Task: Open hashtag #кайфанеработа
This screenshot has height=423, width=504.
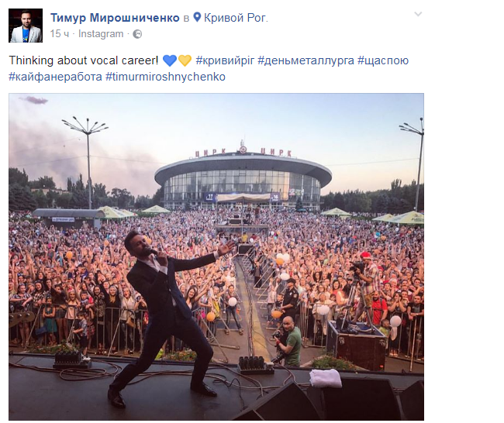Action: pyautogui.click(x=55, y=77)
